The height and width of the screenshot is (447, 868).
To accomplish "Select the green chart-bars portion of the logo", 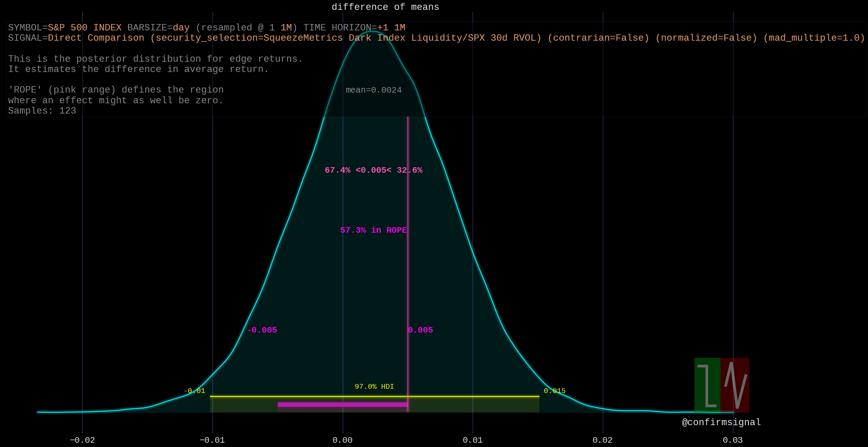I will click(707, 384).
